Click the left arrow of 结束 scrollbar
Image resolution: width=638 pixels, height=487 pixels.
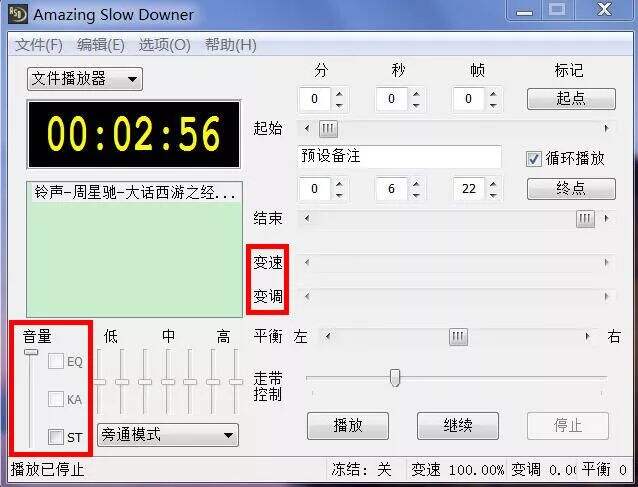(307, 218)
